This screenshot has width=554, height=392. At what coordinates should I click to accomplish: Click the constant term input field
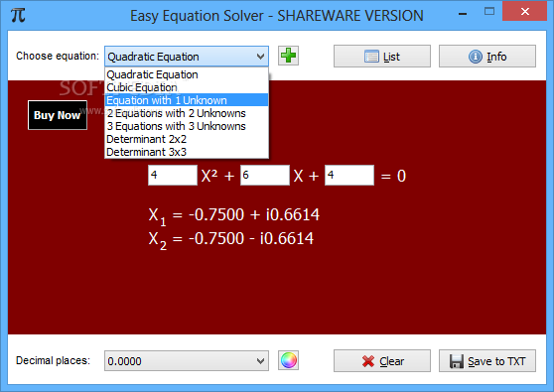coord(349,176)
